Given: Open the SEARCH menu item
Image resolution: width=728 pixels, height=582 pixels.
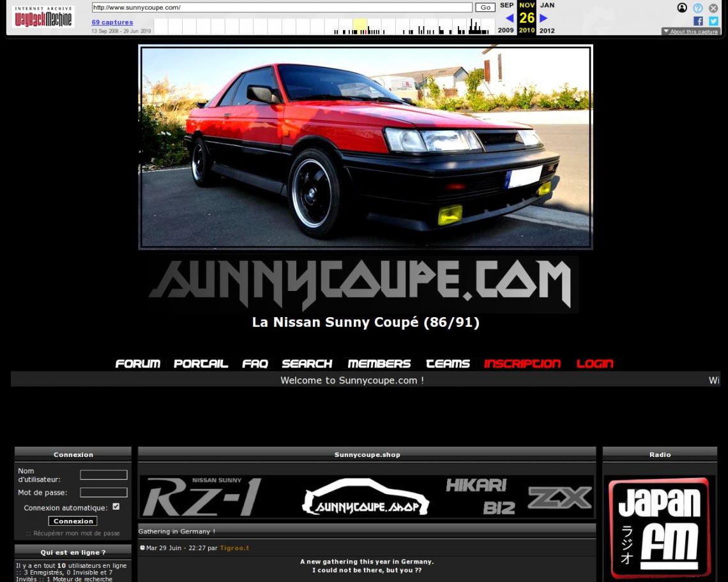Looking at the screenshot, I should pyautogui.click(x=307, y=363).
